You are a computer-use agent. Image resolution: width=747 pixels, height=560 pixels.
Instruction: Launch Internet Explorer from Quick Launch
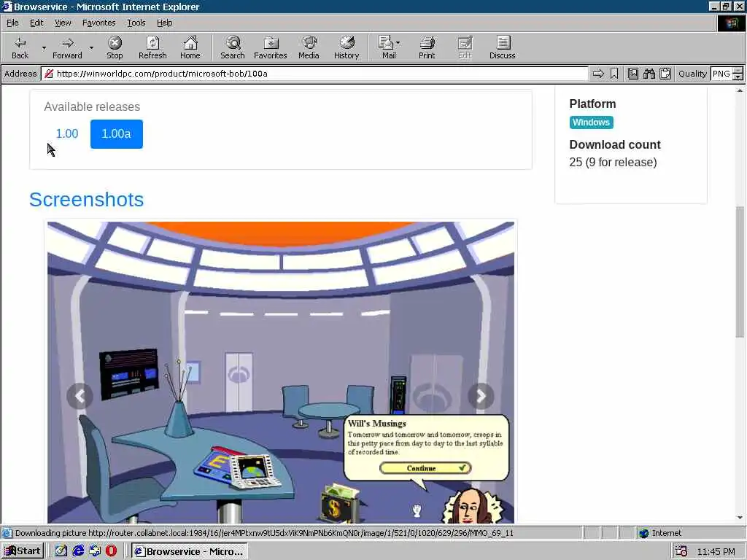[x=78, y=551]
